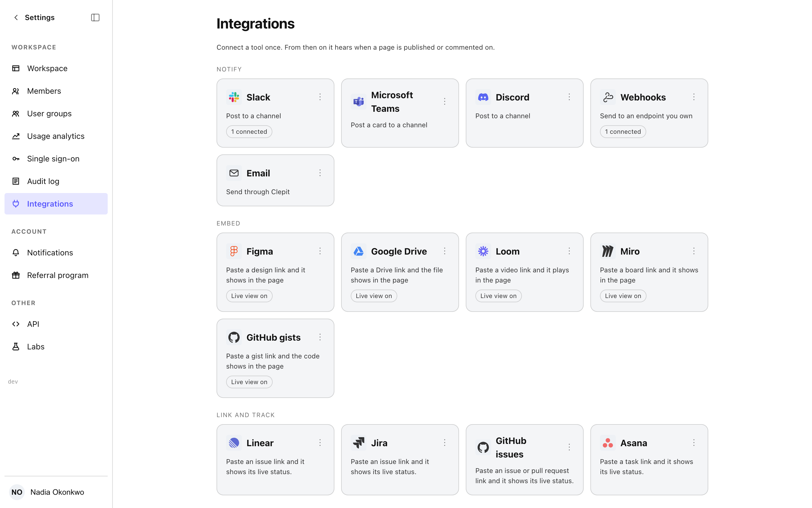The height and width of the screenshot is (508, 812).
Task: Click the Loom logo icon
Action: (x=483, y=251)
